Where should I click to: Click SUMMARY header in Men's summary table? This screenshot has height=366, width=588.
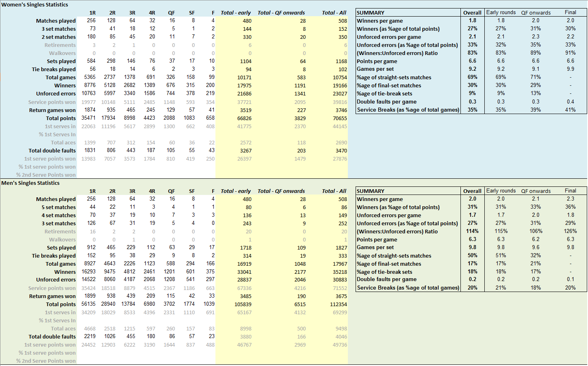click(x=371, y=191)
